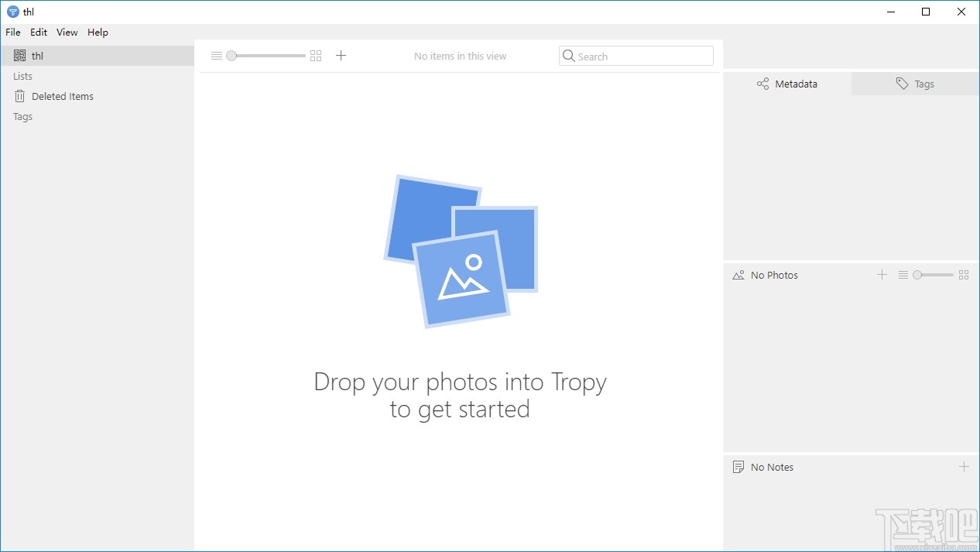Viewport: 980px width, 552px height.
Task: Add a new item with the plus icon
Action: tap(341, 55)
